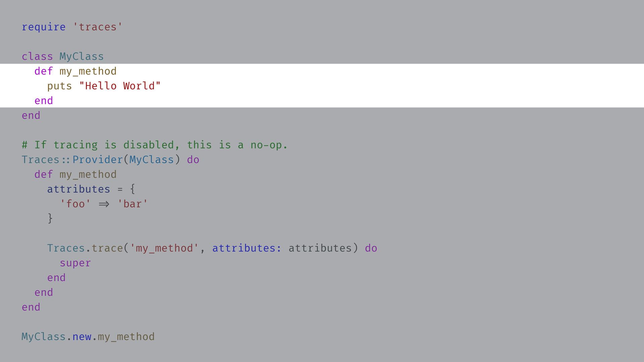This screenshot has width=644, height=362.
Task: Click the comment about tracing disabled
Action: 155,145
